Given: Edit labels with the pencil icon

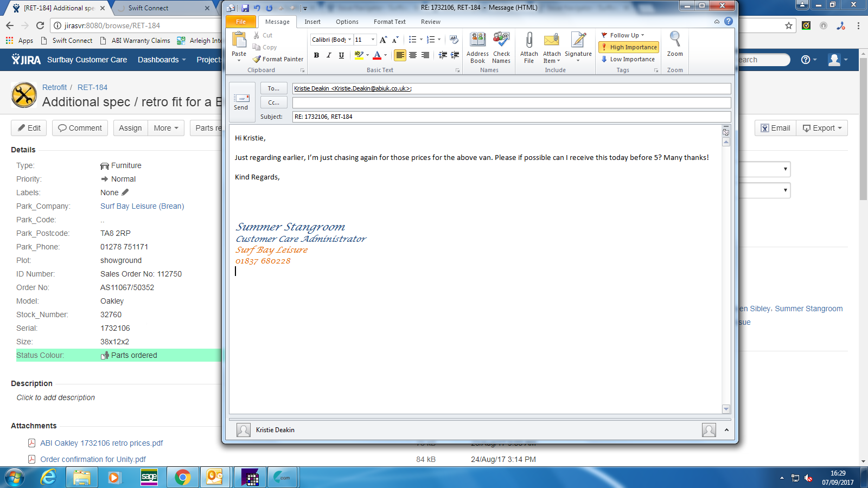Looking at the screenshot, I should coord(125,192).
